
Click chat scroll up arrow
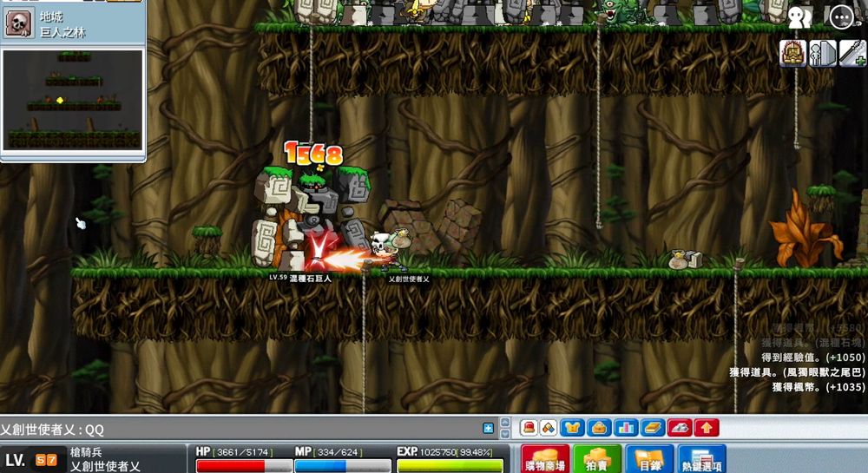click(505, 423)
